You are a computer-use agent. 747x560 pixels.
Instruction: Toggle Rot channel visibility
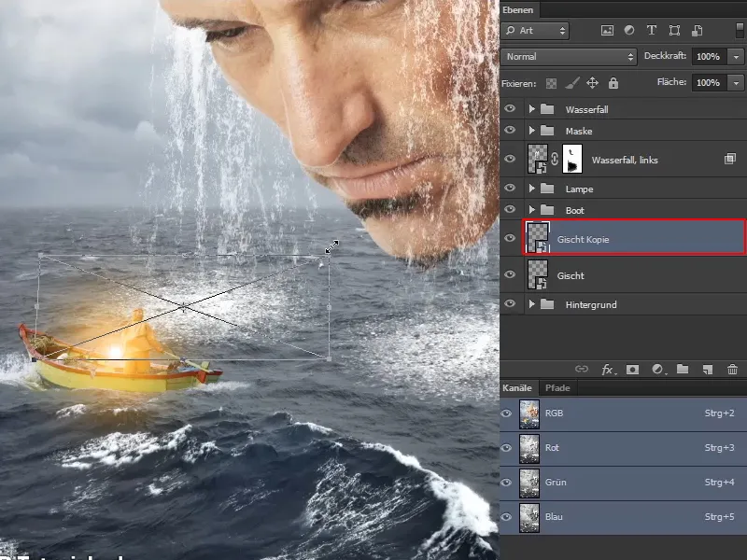(506, 448)
